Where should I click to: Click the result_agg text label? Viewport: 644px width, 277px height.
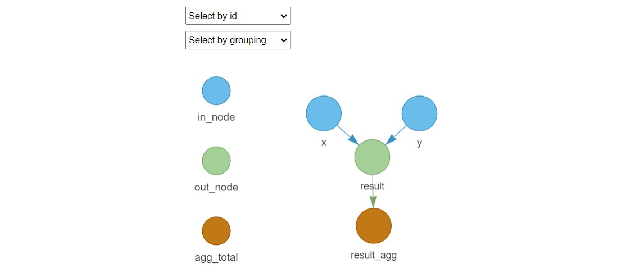(x=373, y=255)
